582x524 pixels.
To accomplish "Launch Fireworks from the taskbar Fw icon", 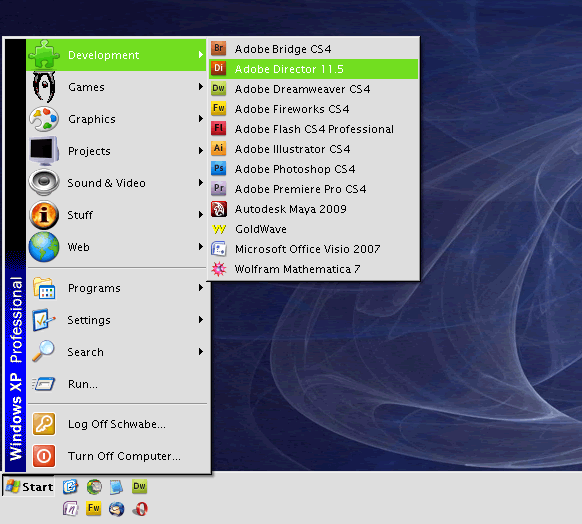I will [94, 508].
